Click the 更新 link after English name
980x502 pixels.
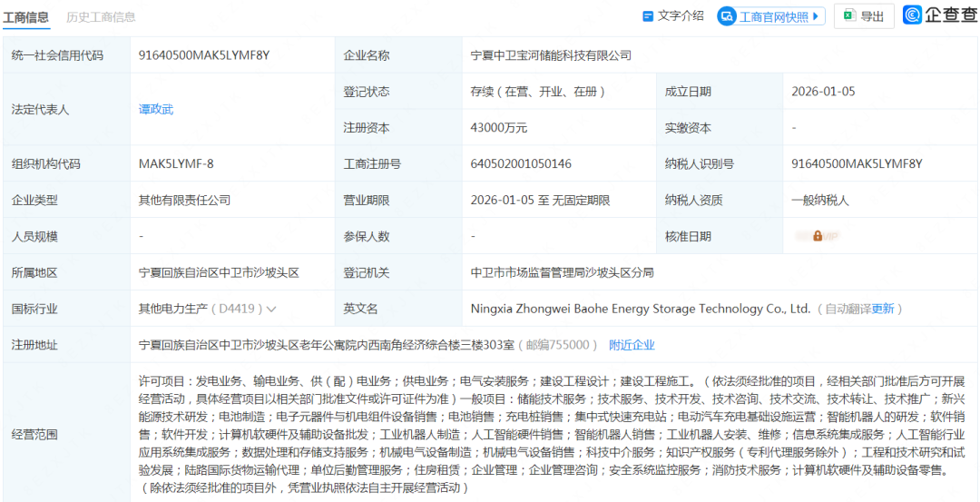(882, 309)
